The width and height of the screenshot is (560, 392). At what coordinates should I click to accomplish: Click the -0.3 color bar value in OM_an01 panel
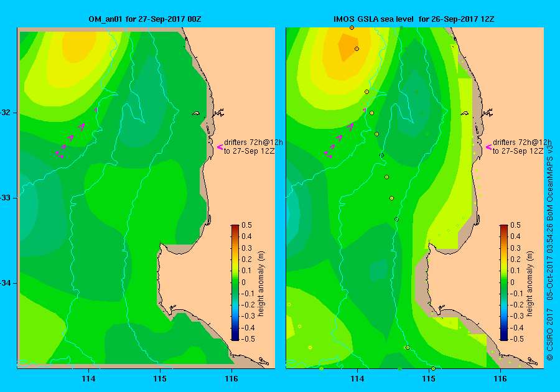[248, 316]
